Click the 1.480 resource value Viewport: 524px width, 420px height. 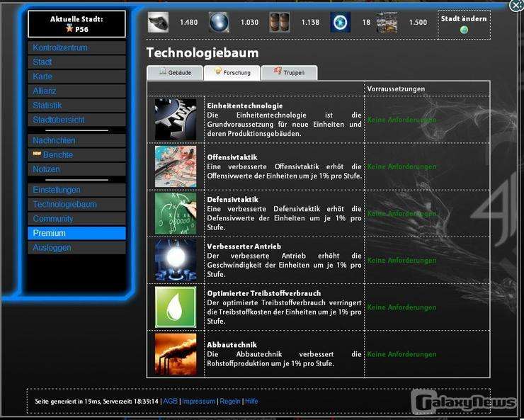(x=188, y=23)
